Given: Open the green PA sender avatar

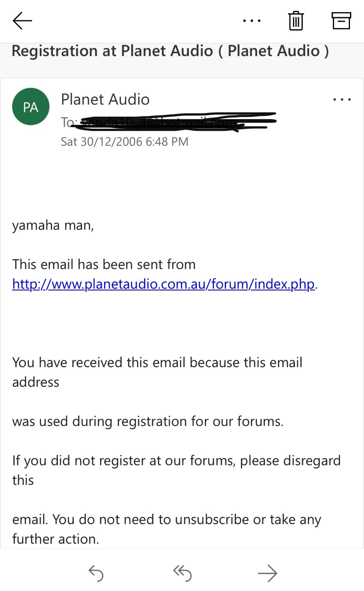Looking at the screenshot, I should (x=31, y=107).
